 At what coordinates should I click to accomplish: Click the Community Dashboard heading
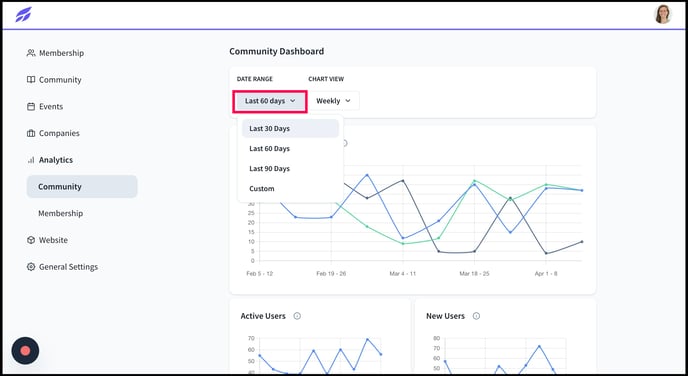[276, 51]
